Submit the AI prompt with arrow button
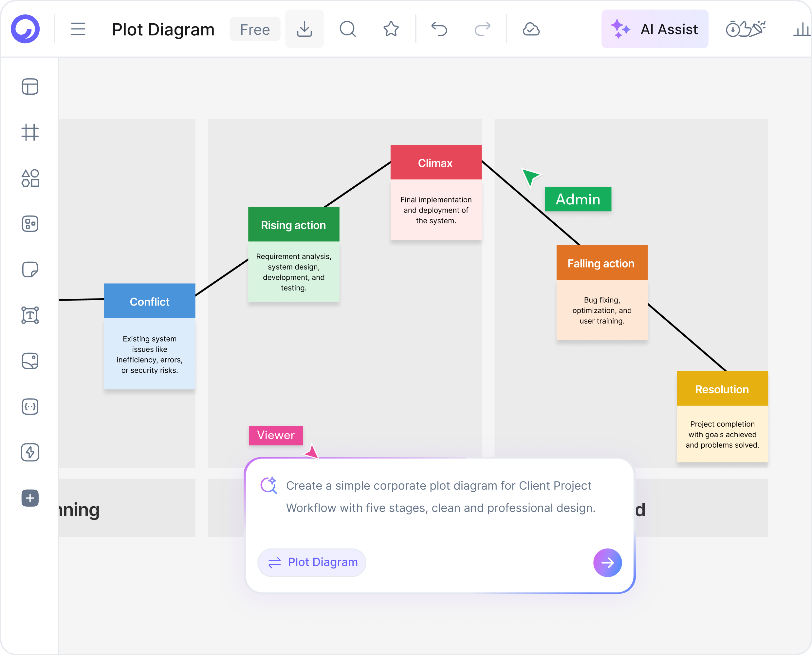 click(608, 563)
